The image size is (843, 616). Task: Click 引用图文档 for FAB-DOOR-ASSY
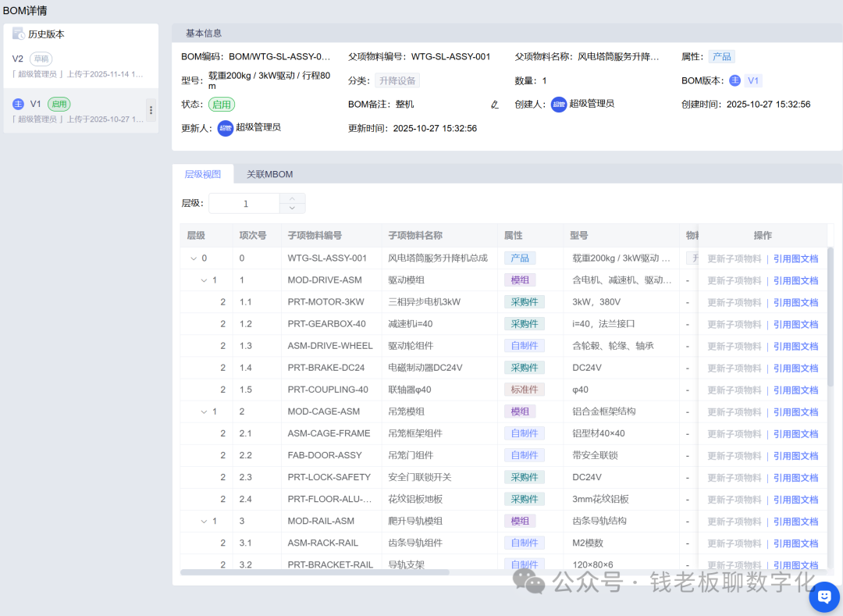click(x=795, y=456)
